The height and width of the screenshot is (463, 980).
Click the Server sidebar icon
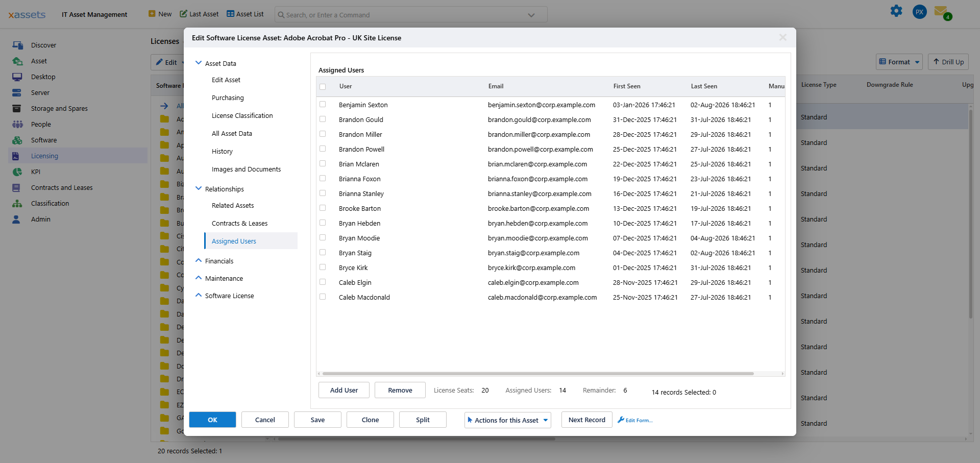[17, 92]
